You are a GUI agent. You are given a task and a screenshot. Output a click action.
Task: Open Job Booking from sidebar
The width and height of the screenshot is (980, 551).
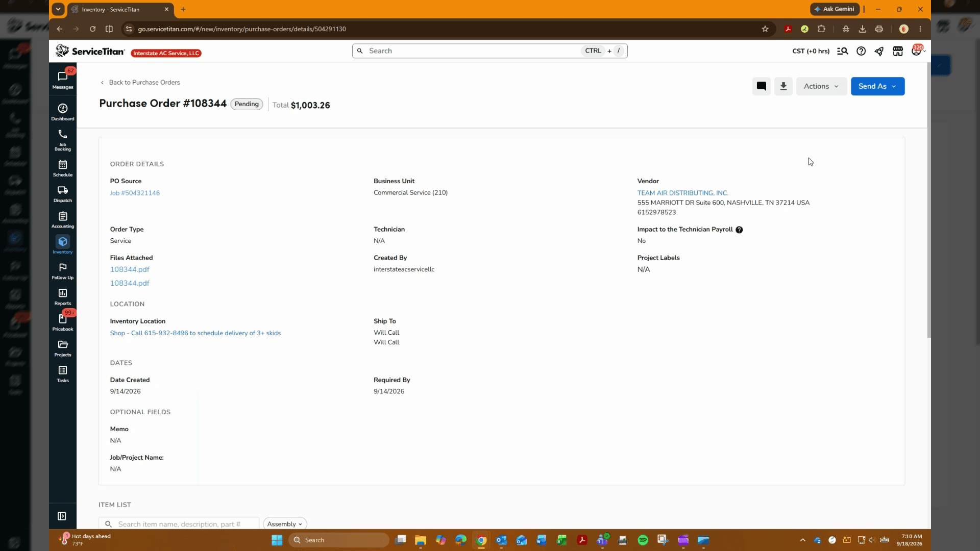[x=63, y=140]
